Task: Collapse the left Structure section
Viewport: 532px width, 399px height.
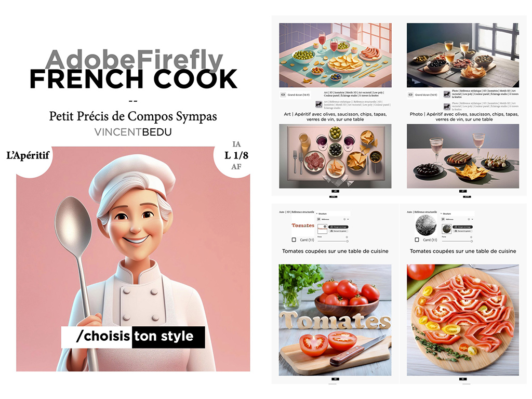Action: click(x=317, y=214)
